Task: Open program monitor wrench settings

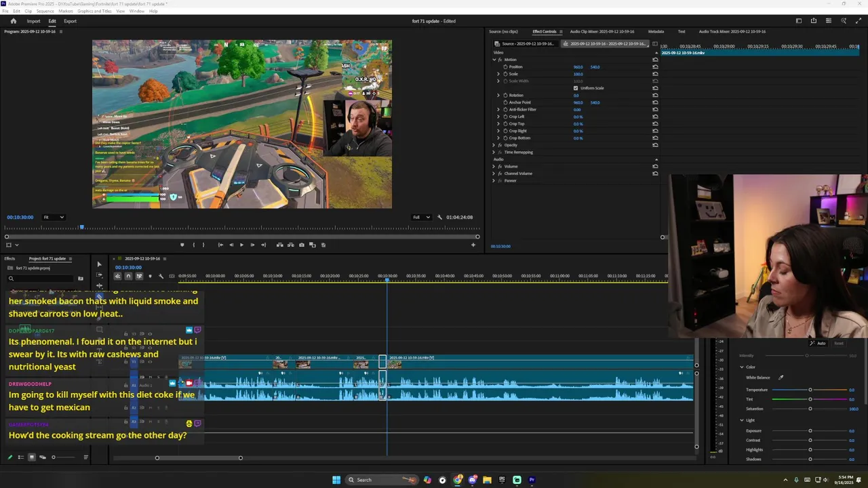Action: point(439,217)
